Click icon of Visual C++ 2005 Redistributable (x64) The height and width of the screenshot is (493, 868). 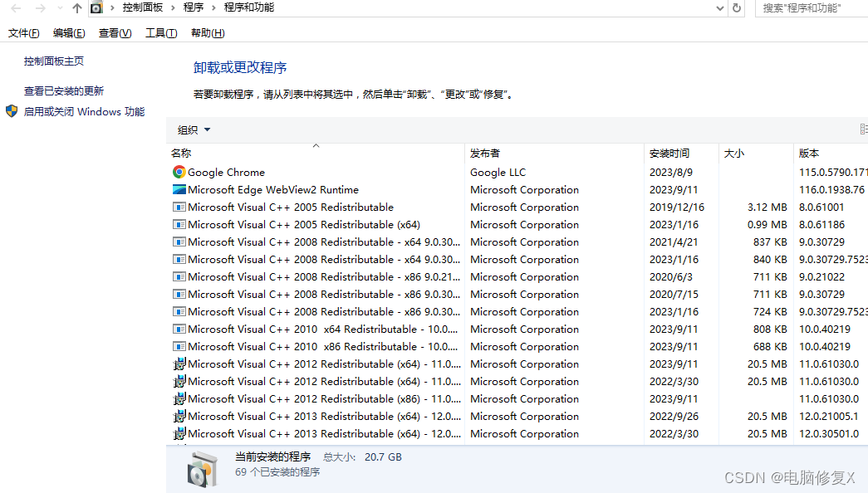click(x=179, y=224)
